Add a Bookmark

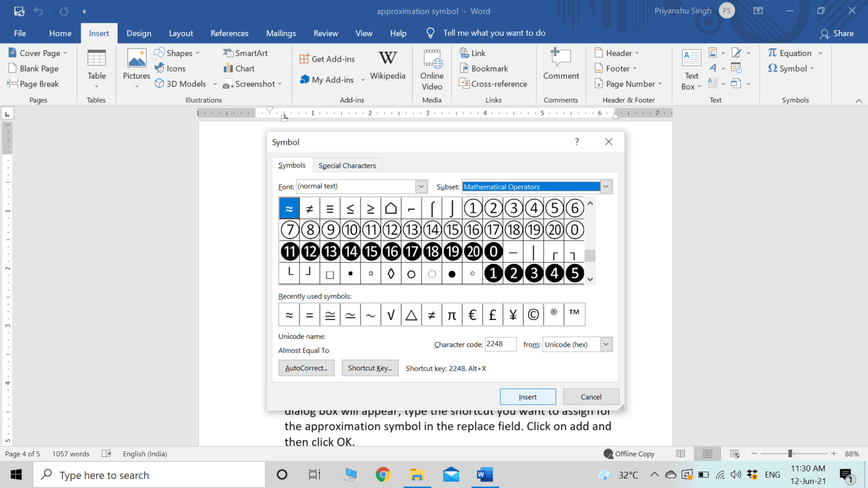coord(485,68)
